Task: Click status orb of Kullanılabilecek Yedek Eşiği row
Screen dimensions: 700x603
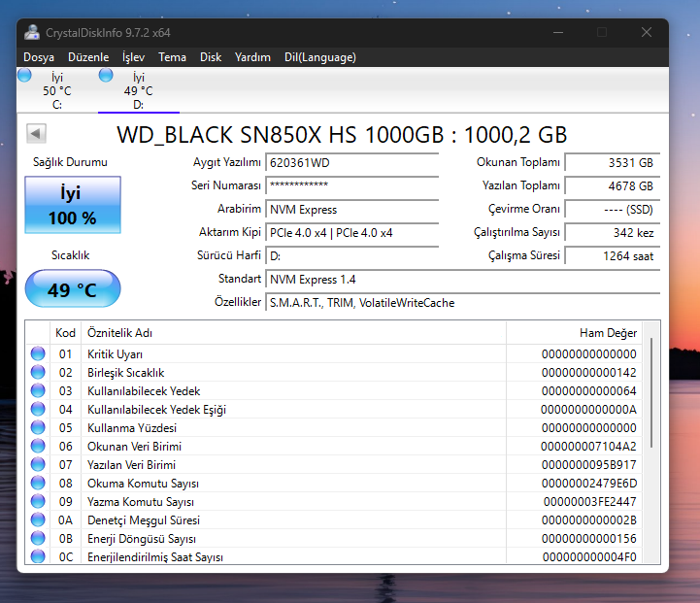Action: 38,409
